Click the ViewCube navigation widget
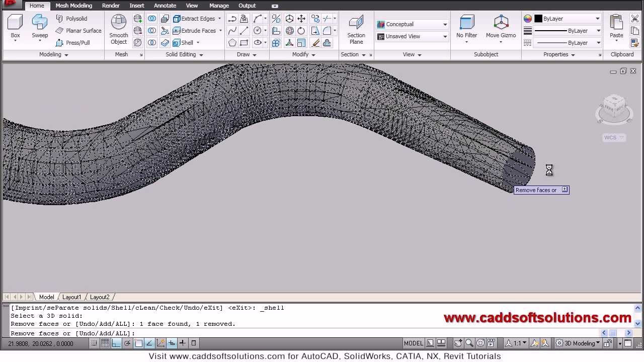 (614, 109)
